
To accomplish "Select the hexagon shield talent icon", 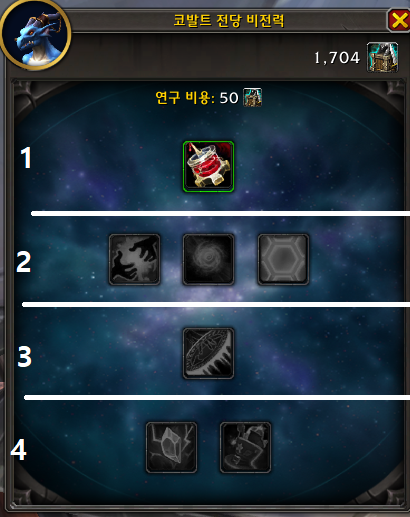I will coord(283,259).
